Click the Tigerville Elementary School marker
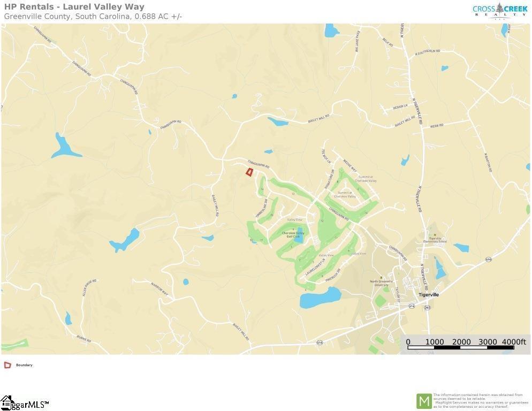 (x=435, y=235)
